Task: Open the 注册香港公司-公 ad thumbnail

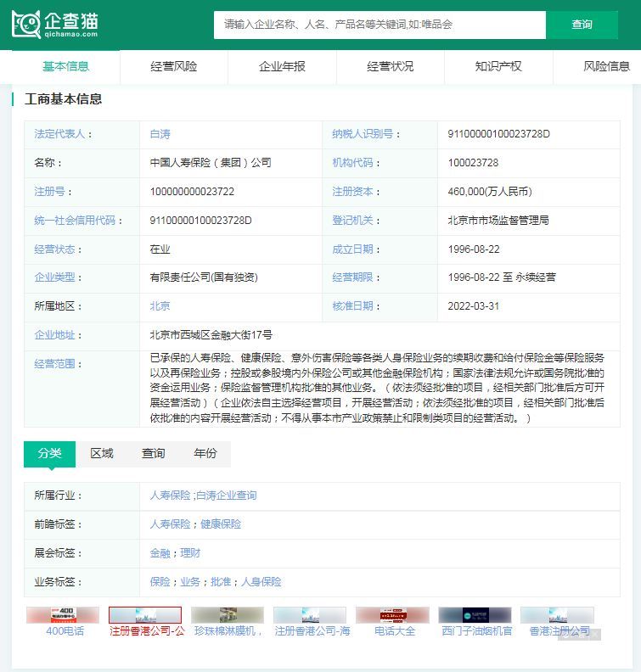Action: (x=145, y=615)
